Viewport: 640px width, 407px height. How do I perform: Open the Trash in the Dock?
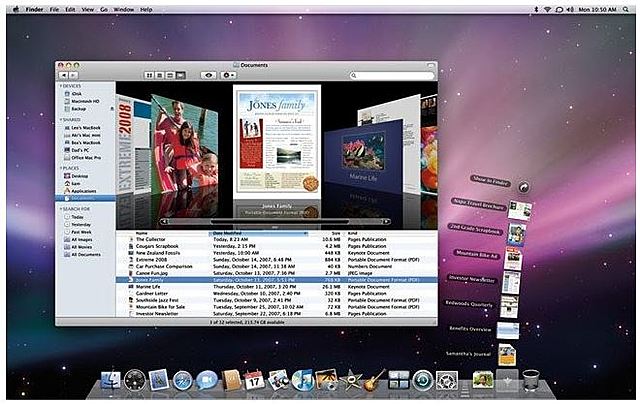pyautogui.click(x=531, y=380)
